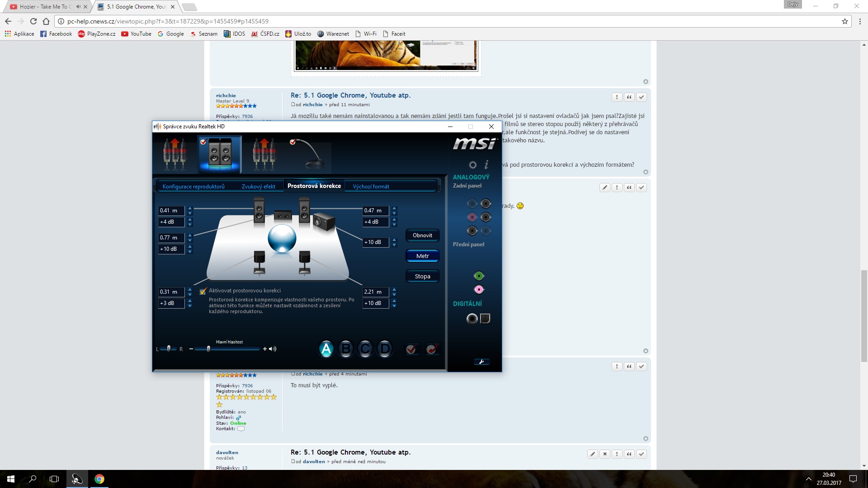Decrease the 2.21 m distance value
Viewport: 868px width, 488px height.
tap(394, 295)
